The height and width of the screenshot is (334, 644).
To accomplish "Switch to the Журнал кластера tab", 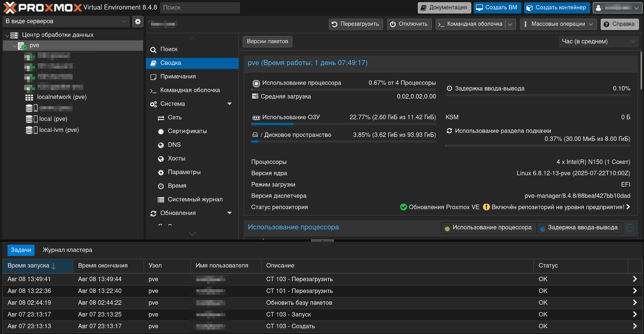I will (x=67, y=250).
